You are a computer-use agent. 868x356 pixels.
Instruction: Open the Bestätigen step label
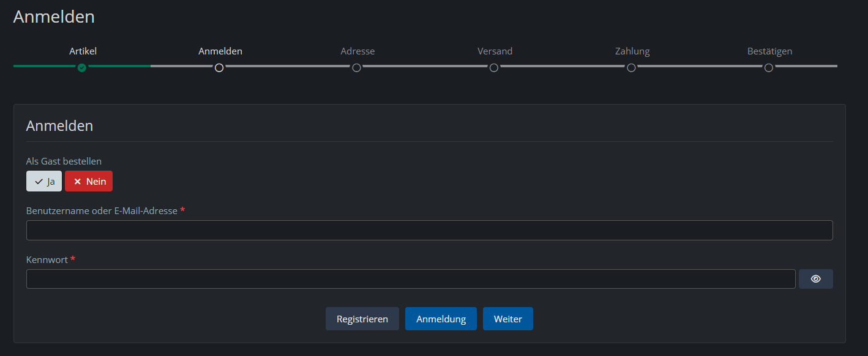point(769,51)
